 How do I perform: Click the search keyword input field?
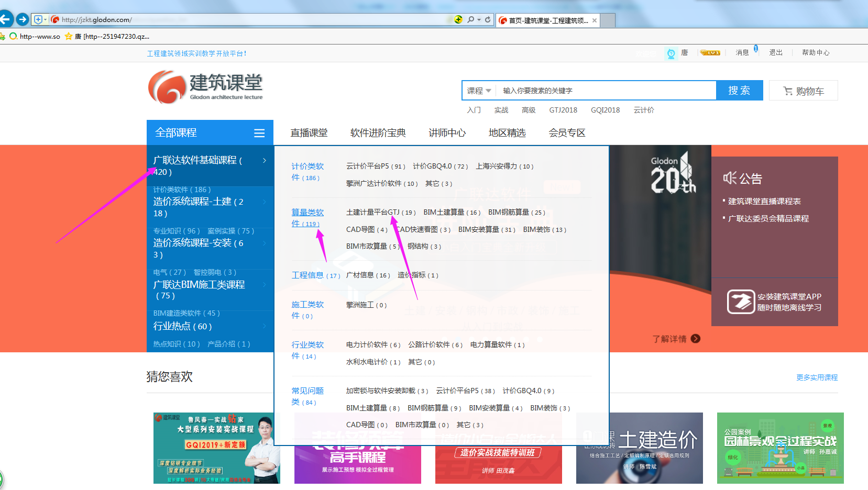point(606,91)
